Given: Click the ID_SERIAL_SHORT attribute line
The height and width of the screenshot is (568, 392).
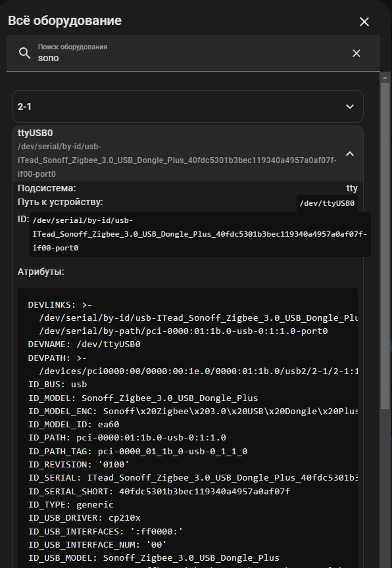Looking at the screenshot, I should pos(159,492).
